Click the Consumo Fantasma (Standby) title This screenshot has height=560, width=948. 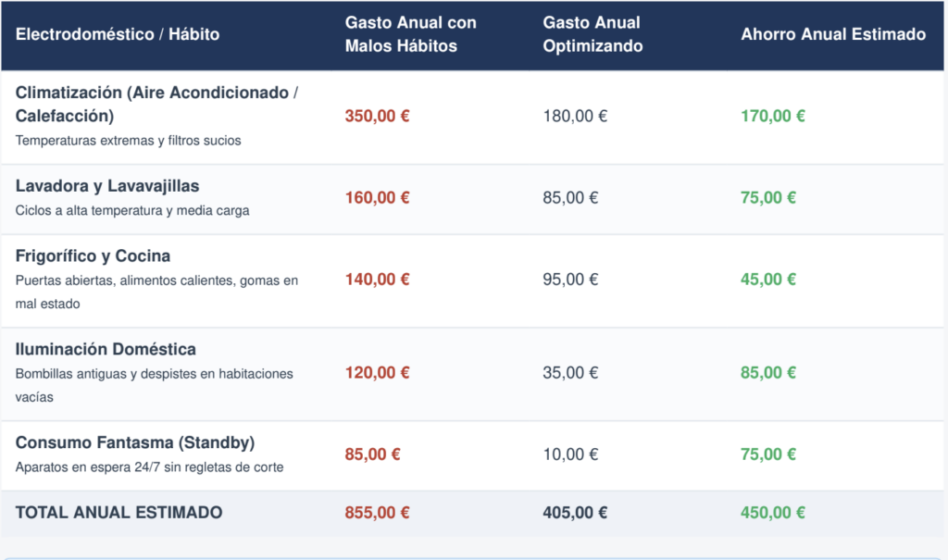[135, 442]
